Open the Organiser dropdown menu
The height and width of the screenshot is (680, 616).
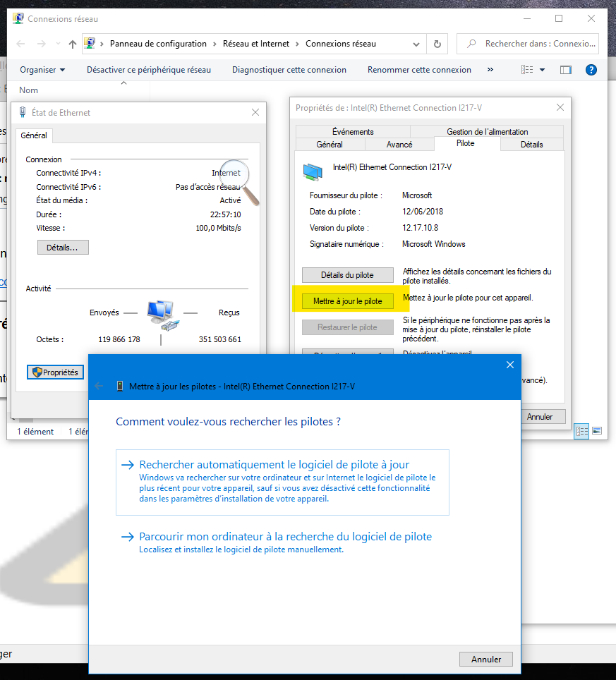[42, 70]
